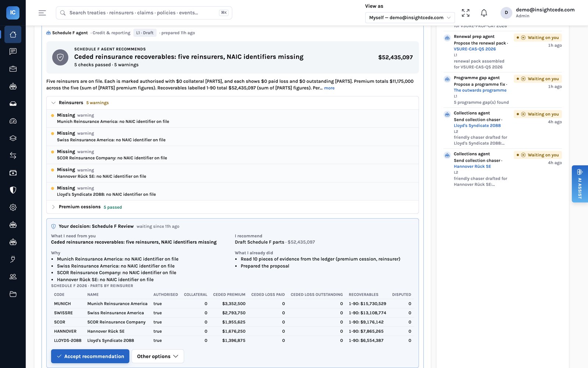Click Accept recommendation button

(90, 356)
